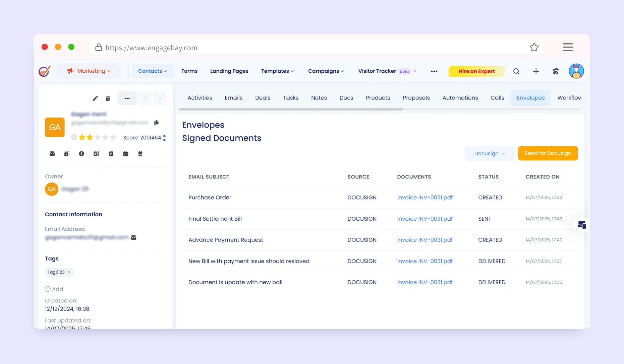Click the trash delete contact icon

click(x=108, y=98)
